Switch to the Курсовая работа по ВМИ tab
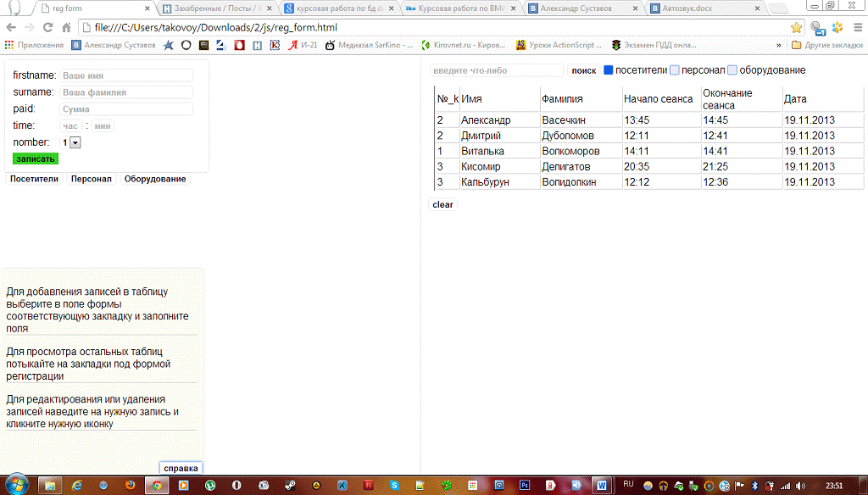This screenshot has width=868, height=495. (x=462, y=8)
